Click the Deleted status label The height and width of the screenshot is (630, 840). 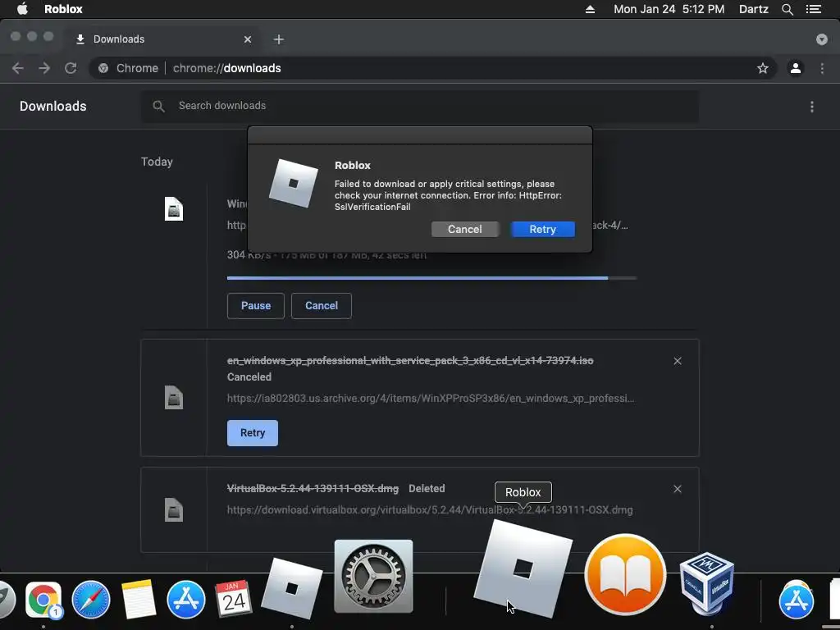click(x=427, y=489)
